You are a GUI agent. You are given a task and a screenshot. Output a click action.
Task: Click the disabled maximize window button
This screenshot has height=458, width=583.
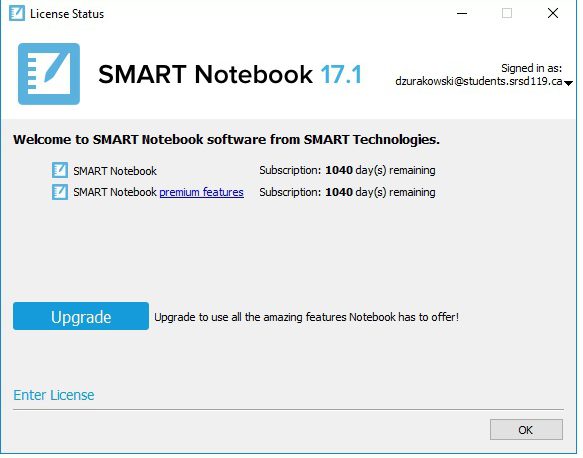click(x=507, y=13)
